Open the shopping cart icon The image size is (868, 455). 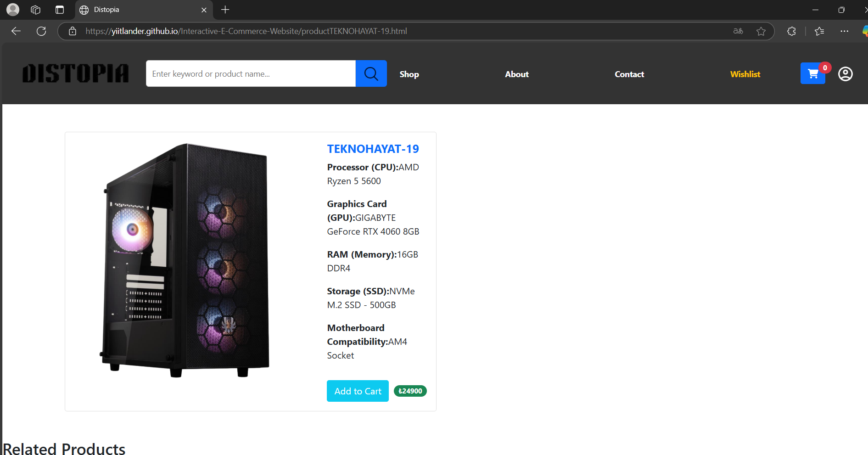click(x=812, y=73)
